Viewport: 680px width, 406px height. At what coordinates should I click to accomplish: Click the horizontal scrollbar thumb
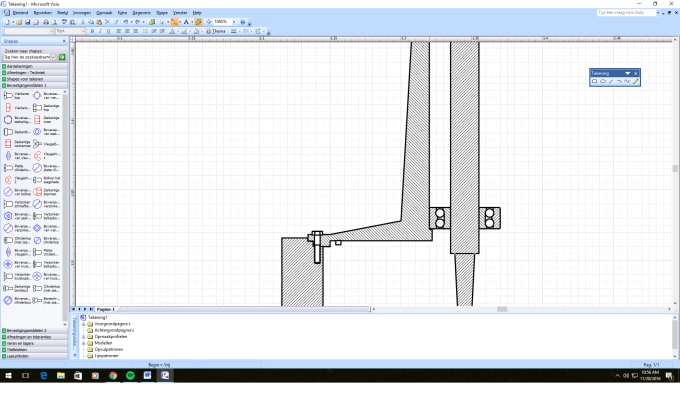pos(502,309)
